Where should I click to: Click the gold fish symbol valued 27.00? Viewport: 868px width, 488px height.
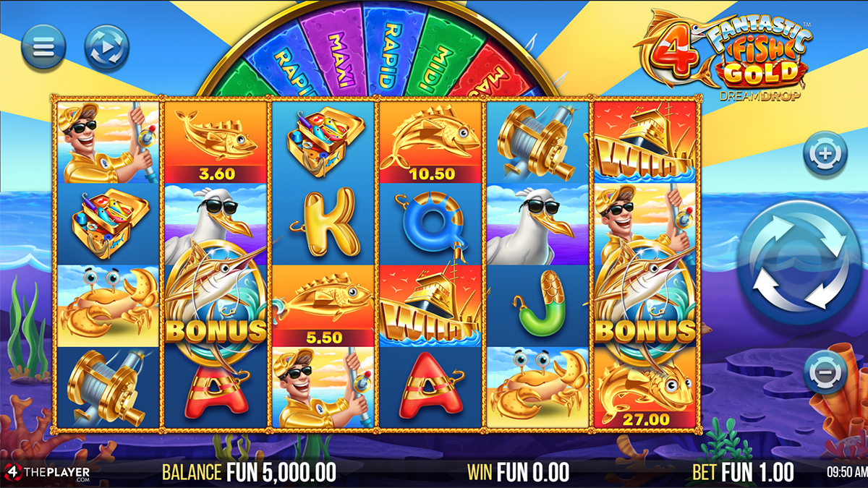coord(644,387)
